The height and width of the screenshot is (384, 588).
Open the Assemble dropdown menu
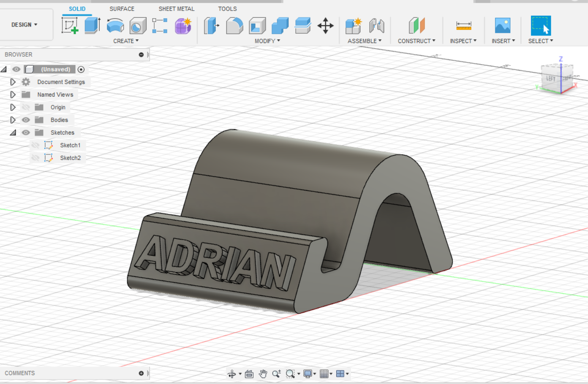pyautogui.click(x=365, y=41)
